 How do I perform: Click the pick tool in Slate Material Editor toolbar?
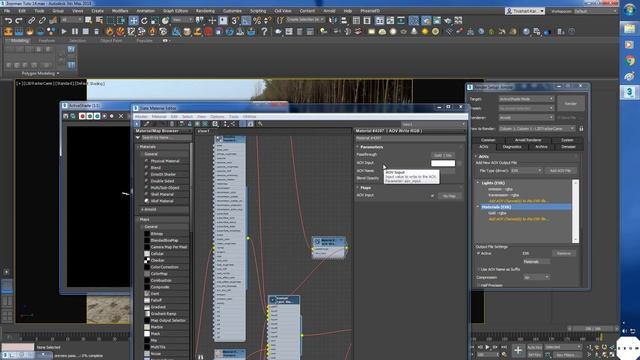click(137, 124)
